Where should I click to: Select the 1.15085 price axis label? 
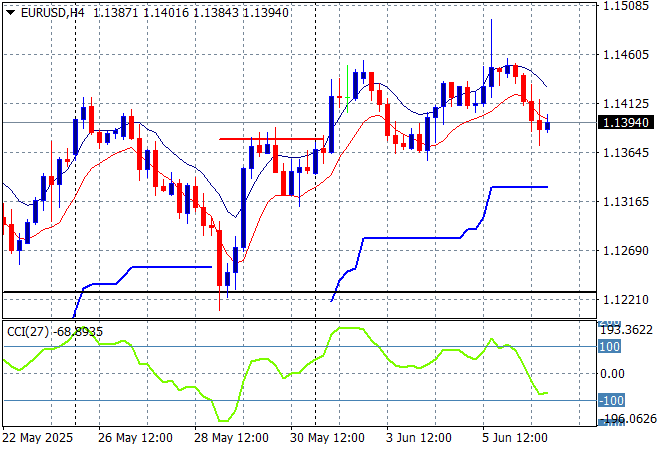click(626, 6)
